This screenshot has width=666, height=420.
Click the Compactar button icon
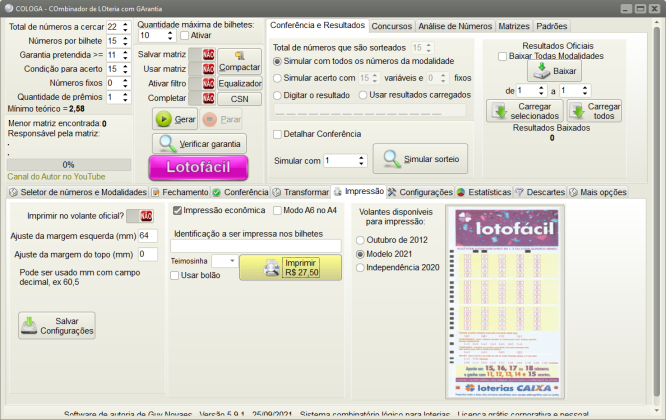240,56
